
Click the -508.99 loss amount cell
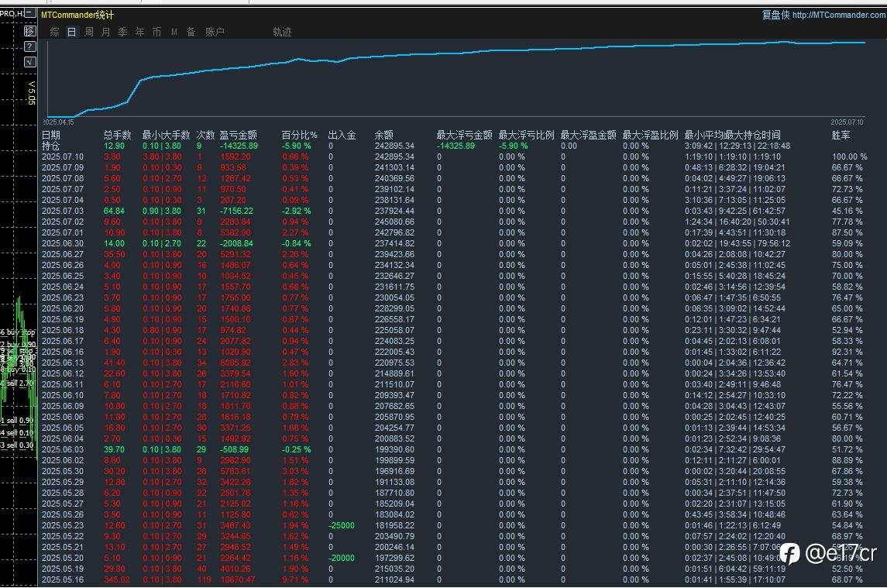pos(234,449)
